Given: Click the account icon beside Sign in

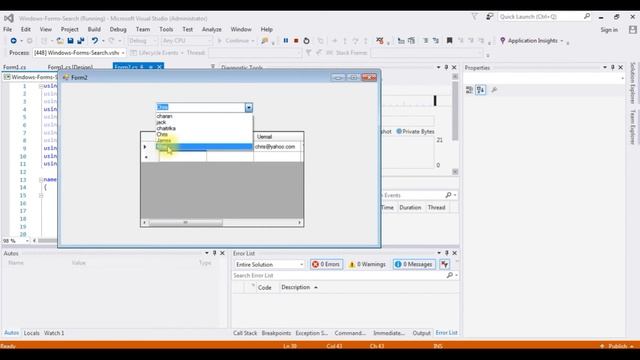Looking at the screenshot, I should click(633, 29).
